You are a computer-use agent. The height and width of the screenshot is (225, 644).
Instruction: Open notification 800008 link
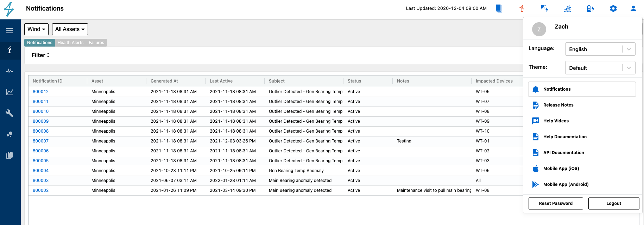pyautogui.click(x=41, y=131)
